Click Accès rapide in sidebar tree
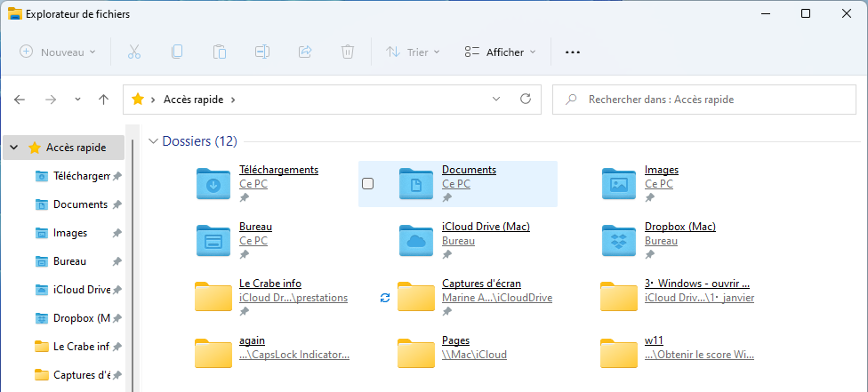868x392 pixels. [x=63, y=148]
